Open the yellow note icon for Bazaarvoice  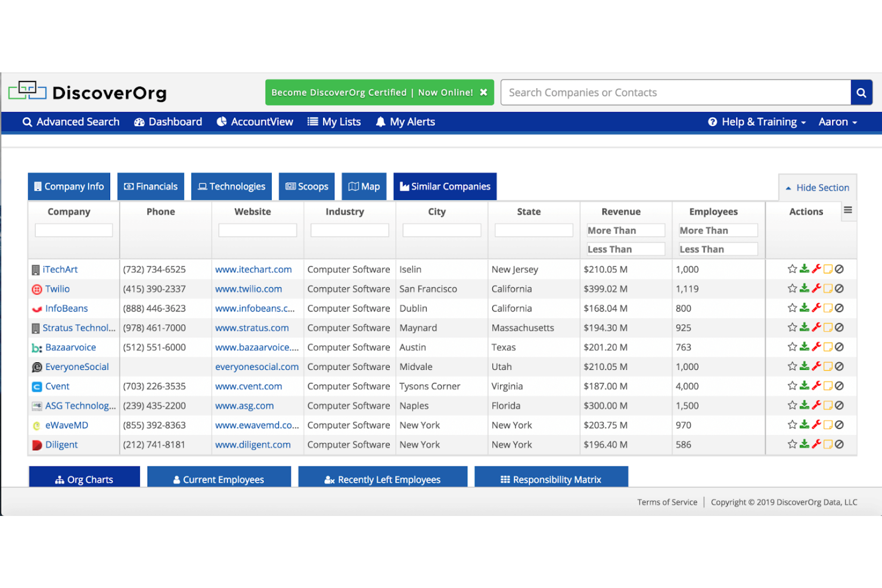[828, 347]
